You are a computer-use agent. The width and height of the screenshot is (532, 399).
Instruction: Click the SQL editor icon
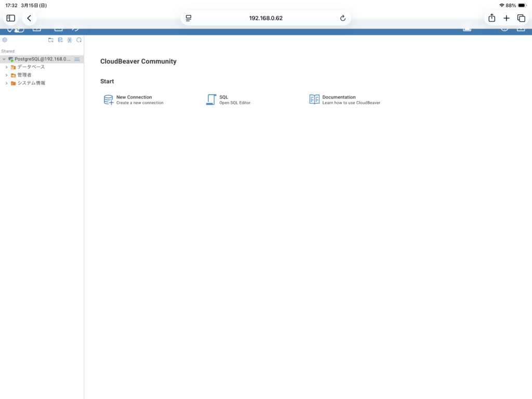(x=211, y=100)
